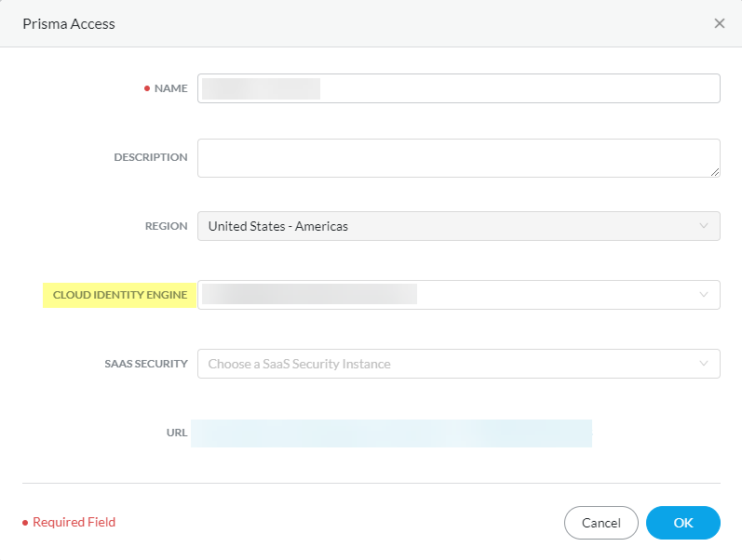Screen dimensions: 742x560
Task: Click the SaaS Security chevron arrow
Action: point(704,364)
